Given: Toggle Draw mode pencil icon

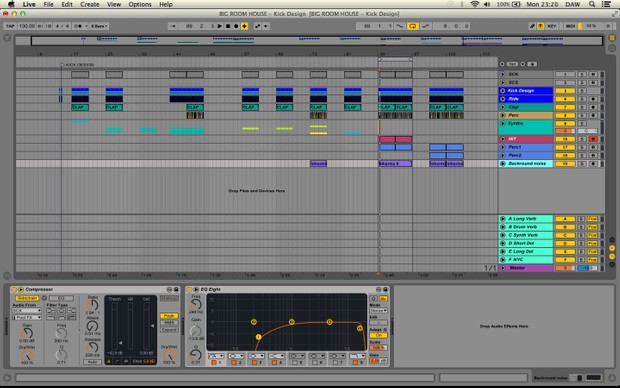Looking at the screenshot, I should [532, 26].
